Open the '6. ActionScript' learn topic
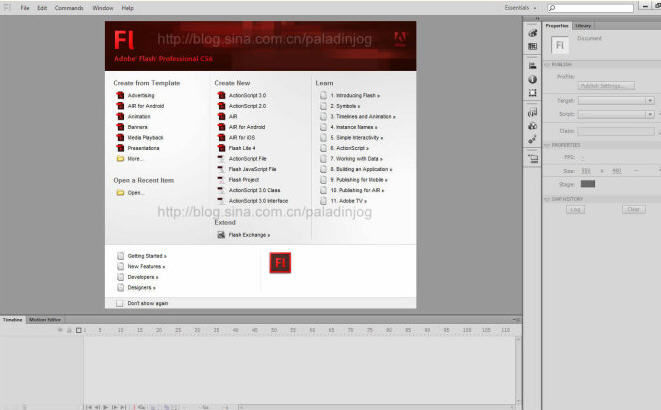This screenshot has width=661, height=410. pyautogui.click(x=349, y=148)
